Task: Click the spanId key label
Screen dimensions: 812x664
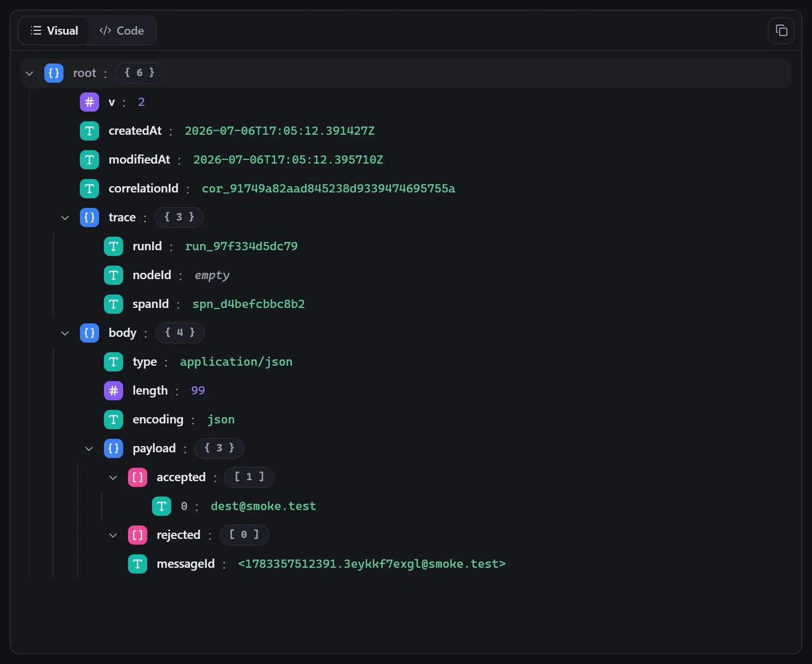Action: (x=151, y=304)
